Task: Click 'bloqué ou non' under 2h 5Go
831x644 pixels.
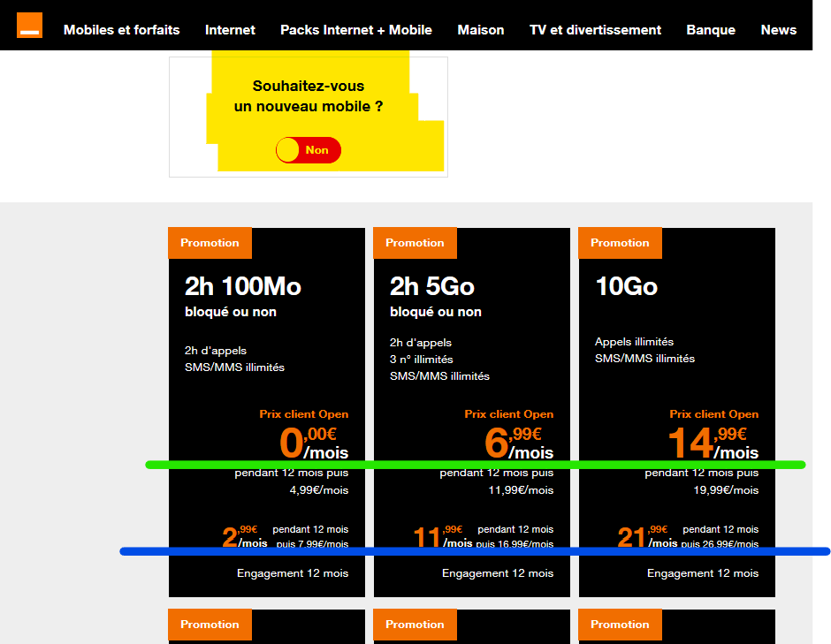Action: pos(436,312)
